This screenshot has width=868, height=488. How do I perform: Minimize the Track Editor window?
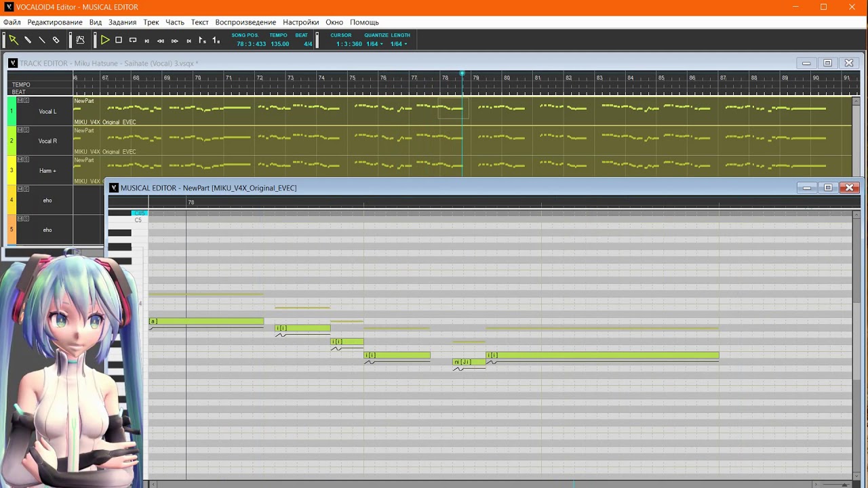coord(806,63)
